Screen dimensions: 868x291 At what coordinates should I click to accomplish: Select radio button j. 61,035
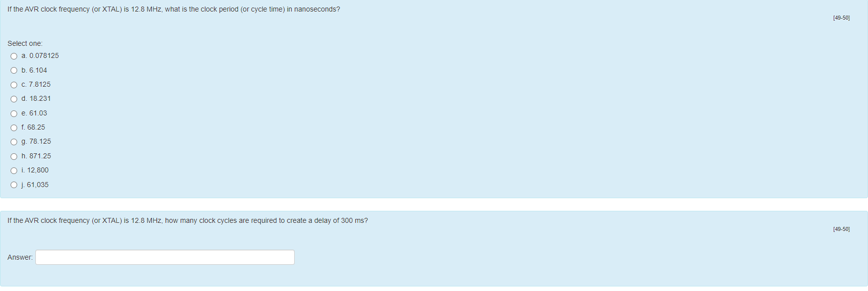14,185
